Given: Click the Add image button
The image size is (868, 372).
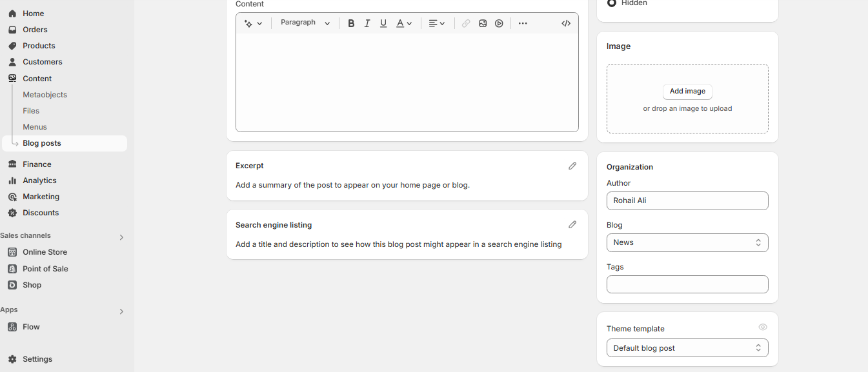Looking at the screenshot, I should coord(687,92).
